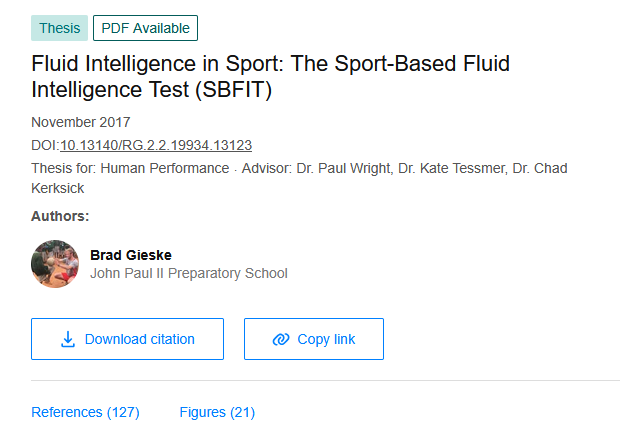Click the download arrow icon
Screen dimensions: 620x437
click(x=68, y=339)
